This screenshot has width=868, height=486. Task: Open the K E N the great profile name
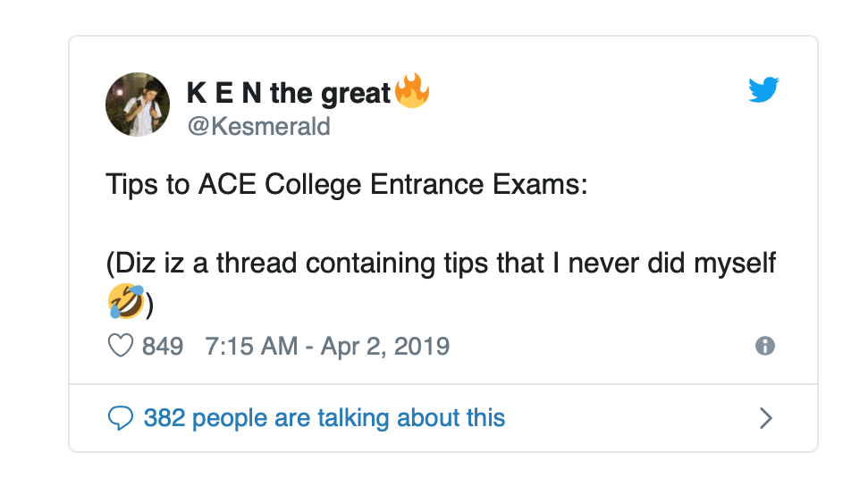coord(289,93)
